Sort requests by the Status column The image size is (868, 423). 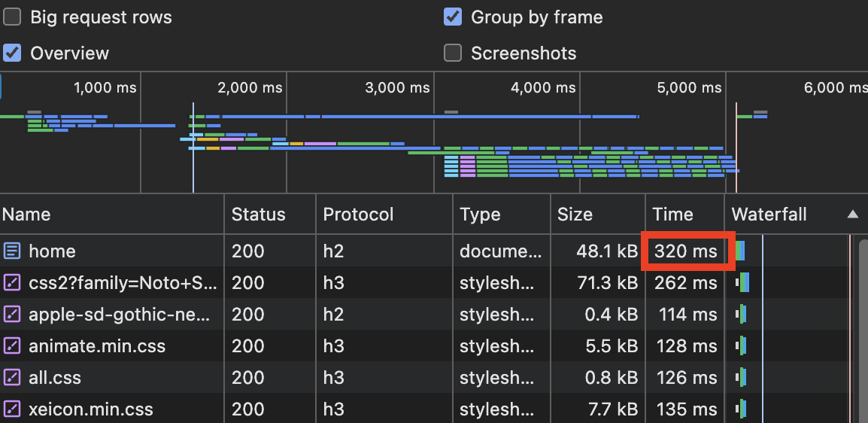270,215
